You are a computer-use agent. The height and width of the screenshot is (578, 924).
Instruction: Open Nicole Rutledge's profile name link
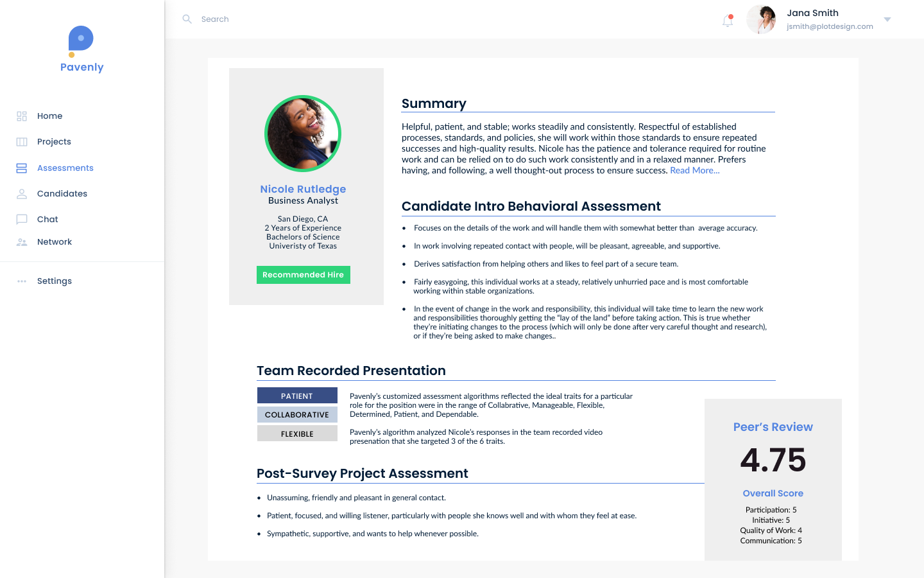coord(303,189)
